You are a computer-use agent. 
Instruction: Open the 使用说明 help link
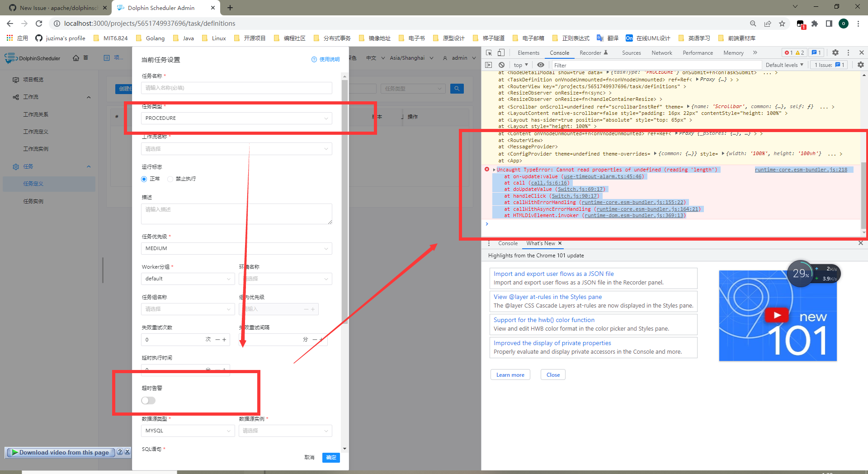point(325,59)
